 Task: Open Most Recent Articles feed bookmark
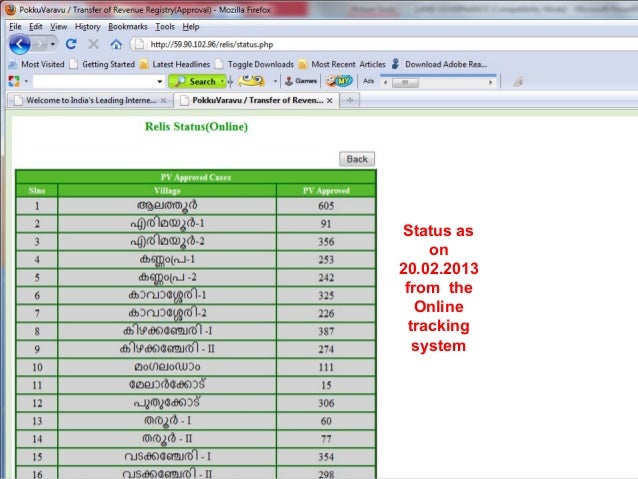pos(342,64)
